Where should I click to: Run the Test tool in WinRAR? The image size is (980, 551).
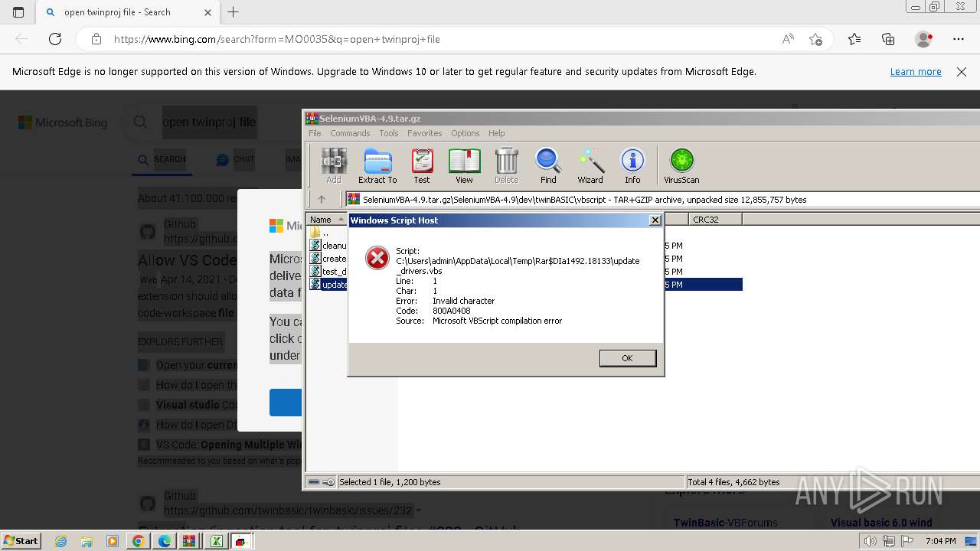422,166
